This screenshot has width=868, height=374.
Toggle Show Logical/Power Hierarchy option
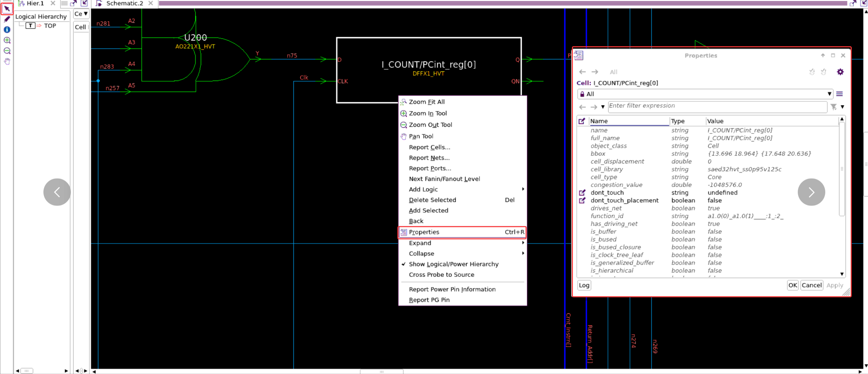(x=453, y=264)
